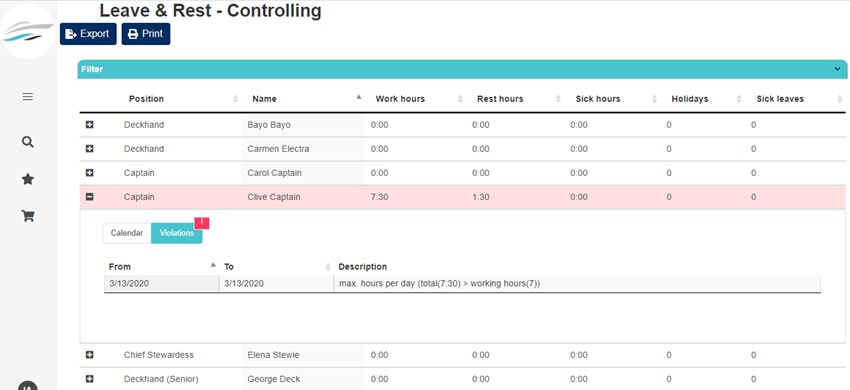This screenshot has width=850, height=390.
Task: Select the Violations tab
Action: pos(177,233)
